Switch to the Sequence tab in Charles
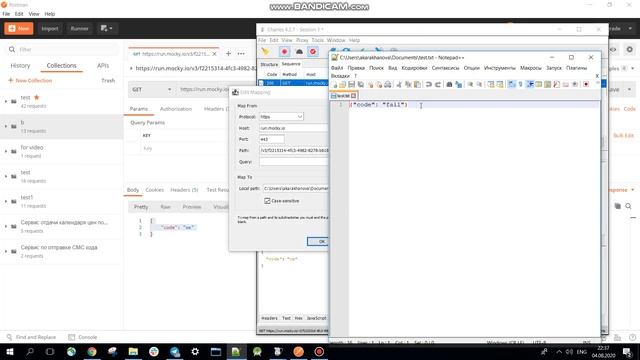The width and height of the screenshot is (640, 360). pos(291,64)
